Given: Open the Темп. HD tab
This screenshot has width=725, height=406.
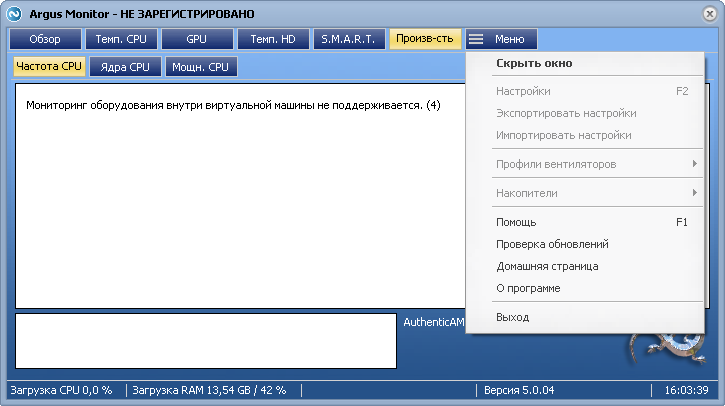Looking at the screenshot, I should (273, 39).
